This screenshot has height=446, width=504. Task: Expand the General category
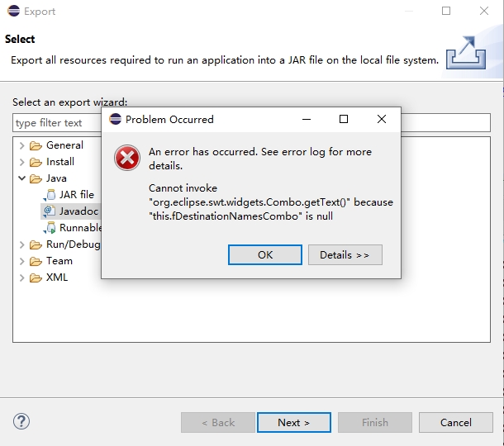[x=21, y=145]
